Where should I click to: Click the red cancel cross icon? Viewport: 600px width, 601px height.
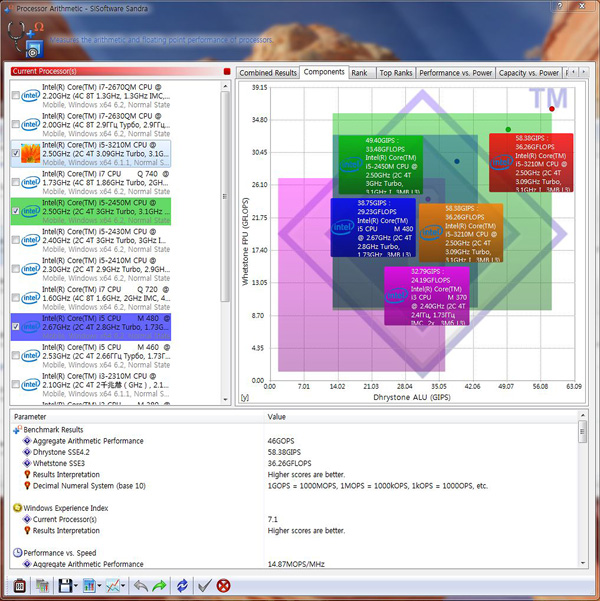pos(224,586)
